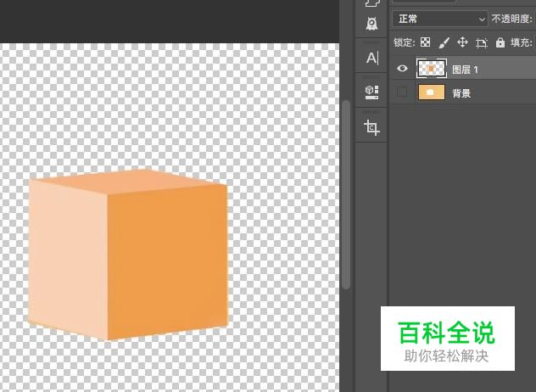Click the dark orange front cube face
This screenshot has height=392, width=536.
click(x=168, y=261)
